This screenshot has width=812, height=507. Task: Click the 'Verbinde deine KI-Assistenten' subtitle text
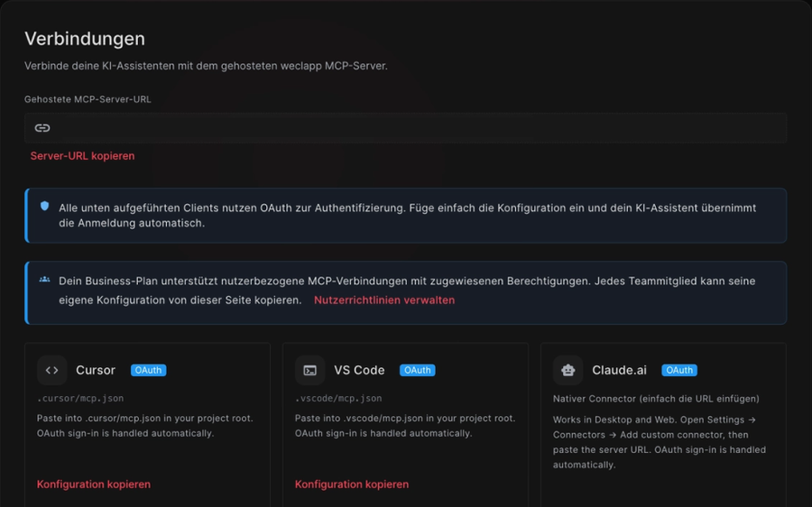coord(206,66)
